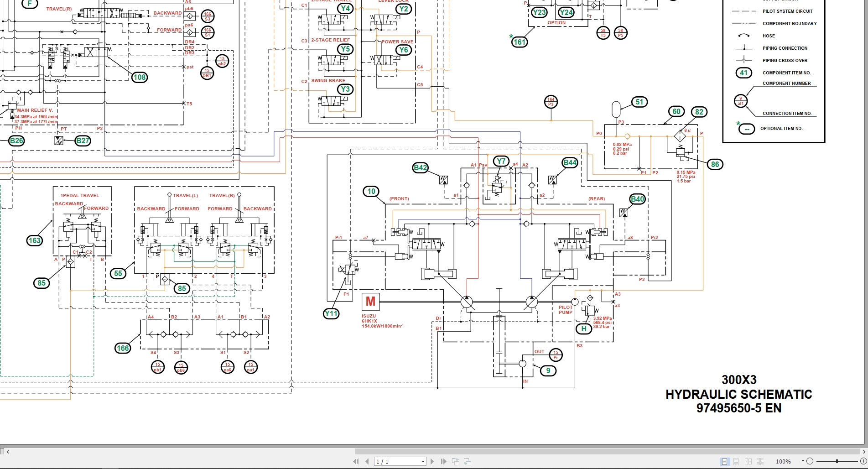Toggle single page view mode

point(724,461)
